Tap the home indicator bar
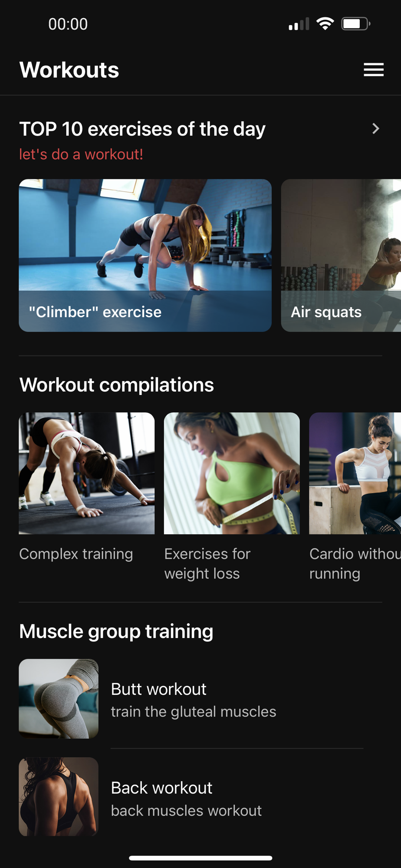This screenshot has width=401, height=868. click(200, 858)
